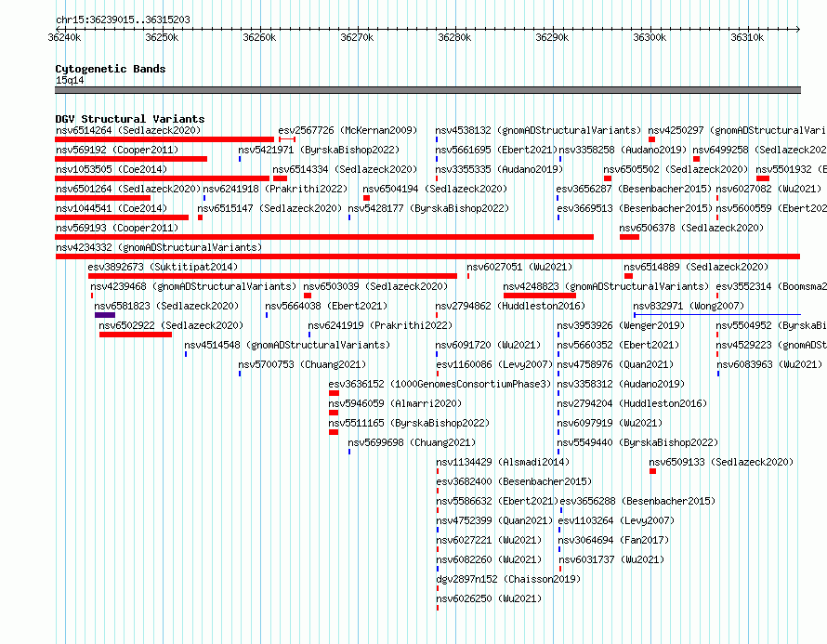This screenshot has width=827, height=644.
Task: Click nsv2794862 (Huddleston2016) label
Action: (x=510, y=306)
